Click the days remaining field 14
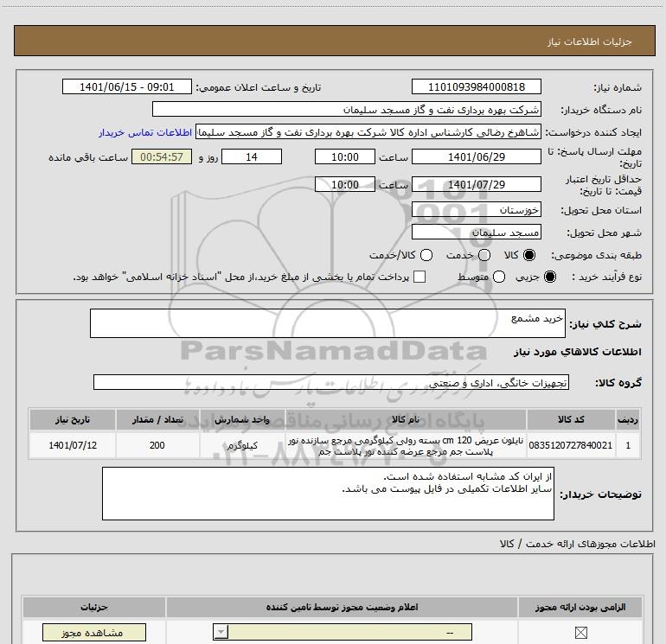Viewport: 666px width, 644px height. pyautogui.click(x=252, y=157)
